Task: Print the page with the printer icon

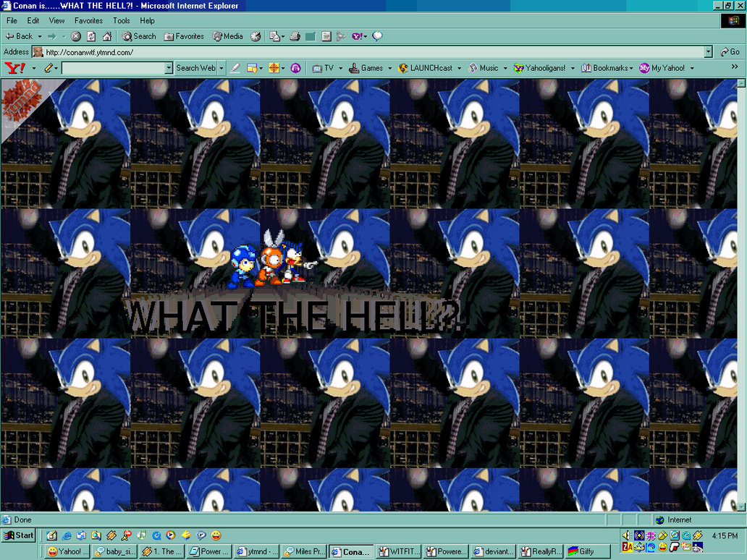Action: 295,36
